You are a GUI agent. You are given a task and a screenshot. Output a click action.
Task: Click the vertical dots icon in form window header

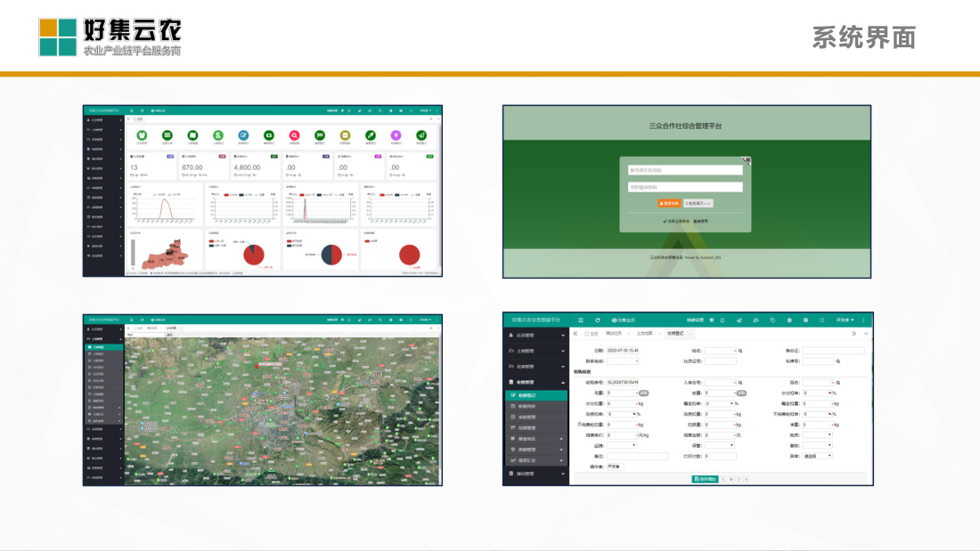point(864,320)
